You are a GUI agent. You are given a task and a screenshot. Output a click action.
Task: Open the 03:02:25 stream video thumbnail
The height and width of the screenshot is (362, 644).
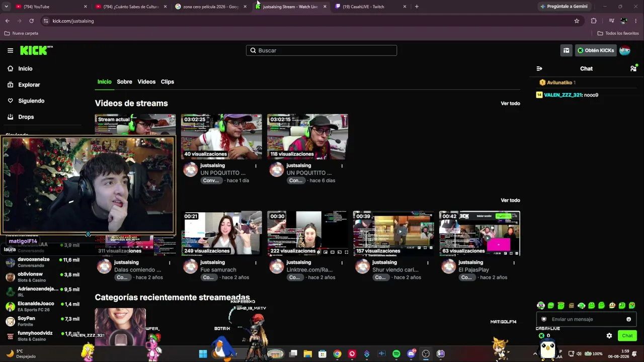pos(221,137)
